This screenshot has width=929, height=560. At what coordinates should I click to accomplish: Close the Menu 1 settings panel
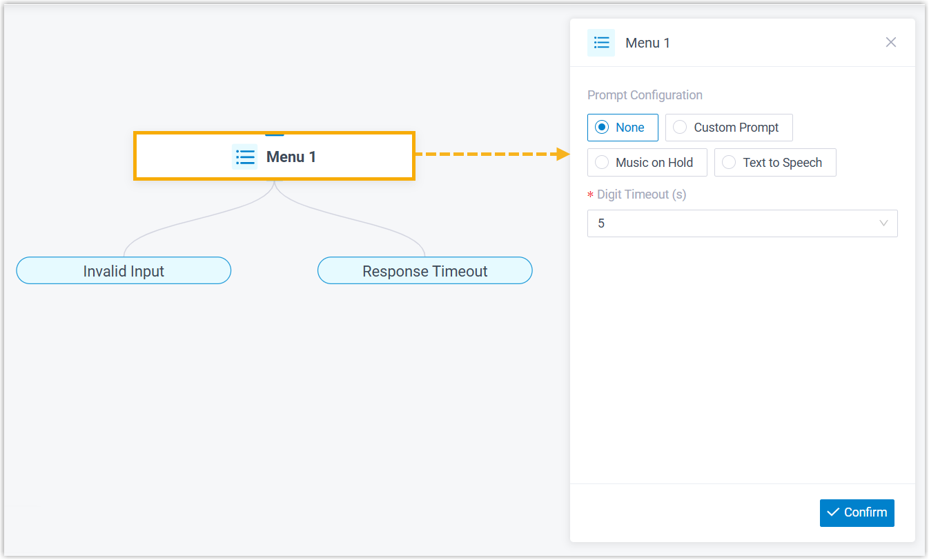[x=891, y=43]
